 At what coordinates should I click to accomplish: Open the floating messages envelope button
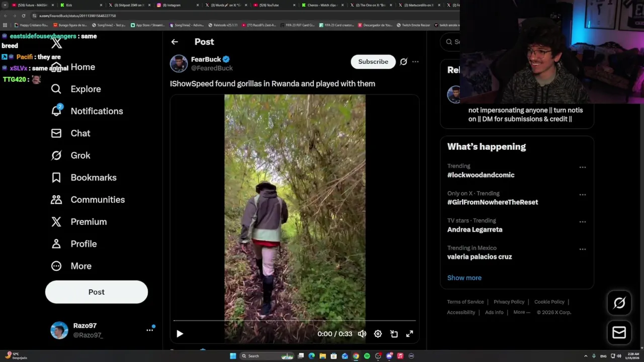619,332
